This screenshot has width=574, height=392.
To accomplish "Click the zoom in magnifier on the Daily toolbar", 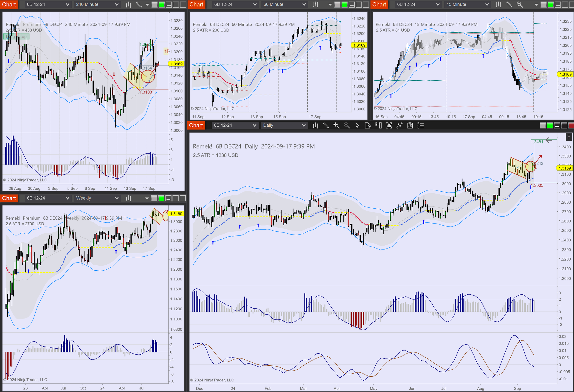I will [x=336, y=126].
